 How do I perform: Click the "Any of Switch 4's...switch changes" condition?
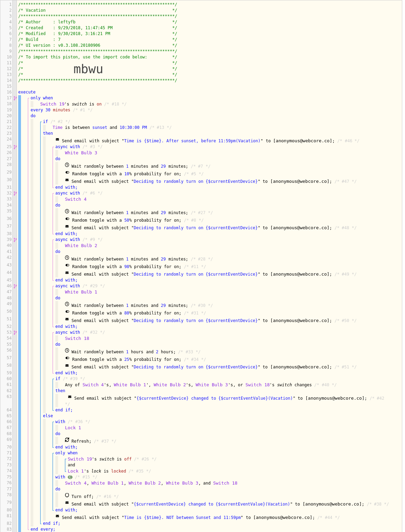pyautogui.click(x=188, y=385)
